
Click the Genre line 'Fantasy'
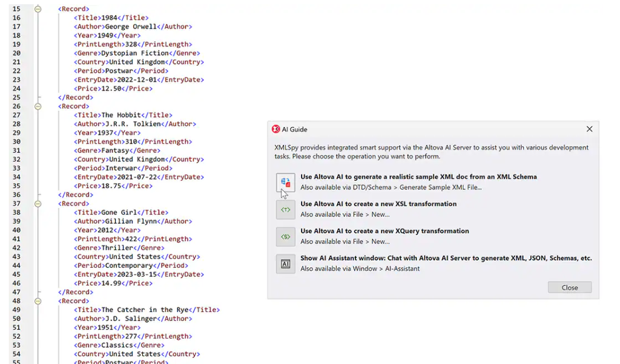pos(117,151)
